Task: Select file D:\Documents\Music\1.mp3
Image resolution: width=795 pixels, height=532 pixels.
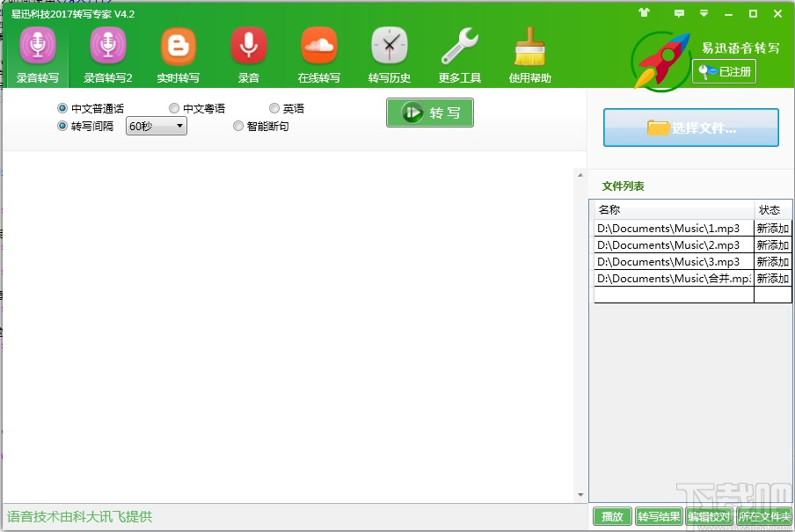Action: click(674, 229)
